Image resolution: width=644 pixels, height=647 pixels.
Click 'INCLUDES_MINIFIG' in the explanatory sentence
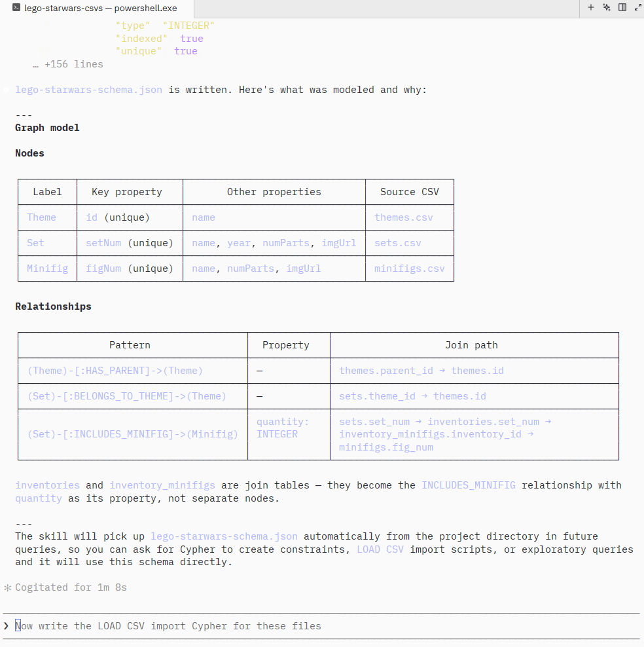pos(469,485)
